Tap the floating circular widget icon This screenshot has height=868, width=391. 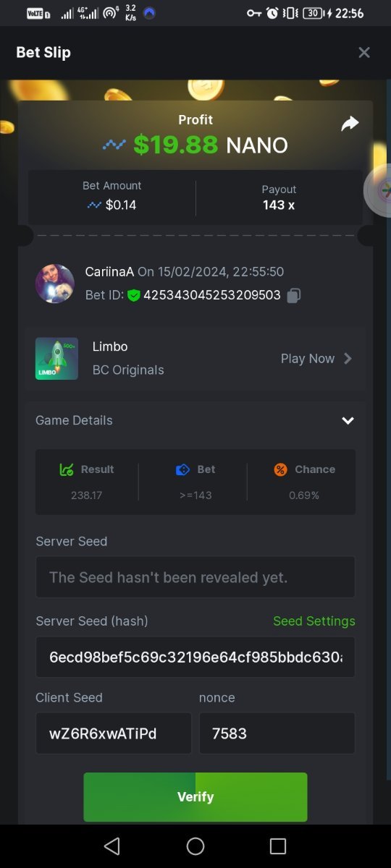point(379,190)
